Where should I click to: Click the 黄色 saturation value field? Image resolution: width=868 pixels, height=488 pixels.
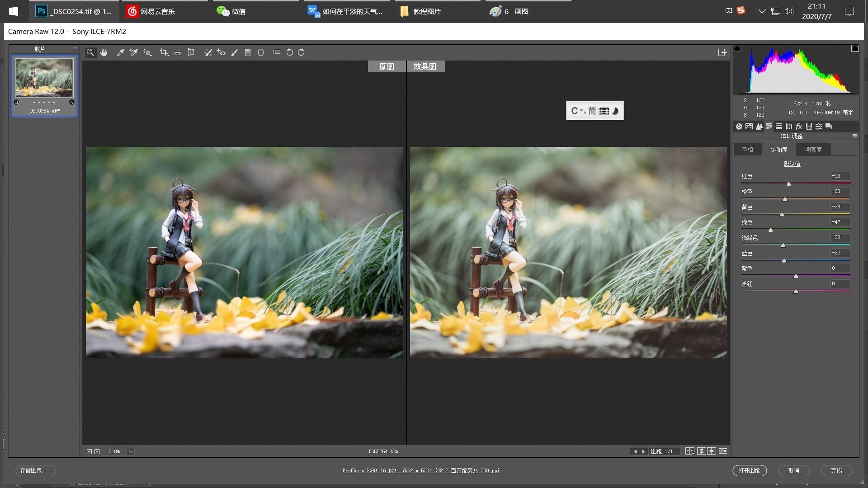pyautogui.click(x=840, y=206)
